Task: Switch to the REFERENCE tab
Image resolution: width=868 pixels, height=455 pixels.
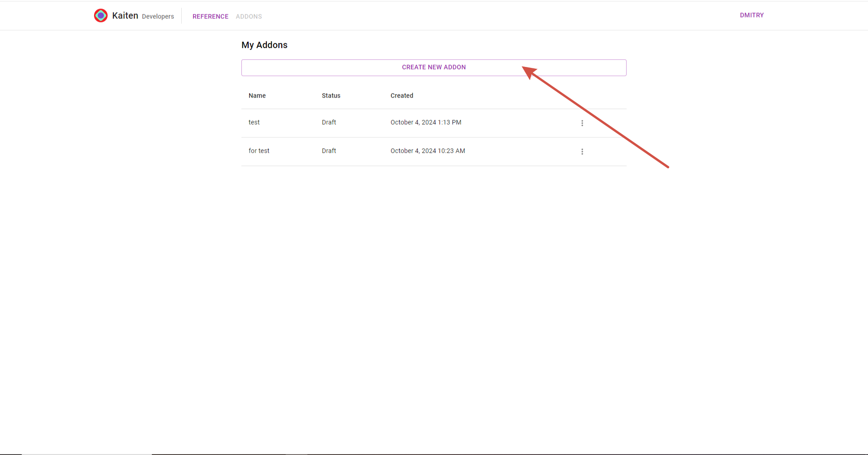Action: 210,16
